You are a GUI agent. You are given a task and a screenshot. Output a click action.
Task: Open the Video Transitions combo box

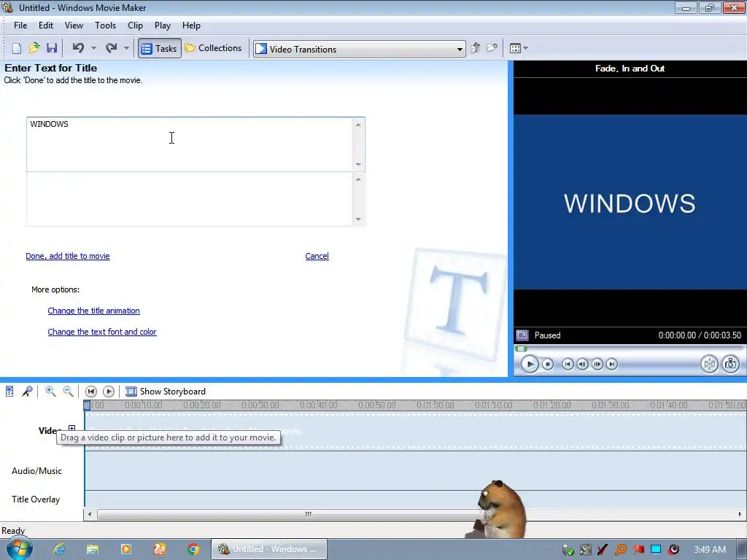(x=359, y=49)
